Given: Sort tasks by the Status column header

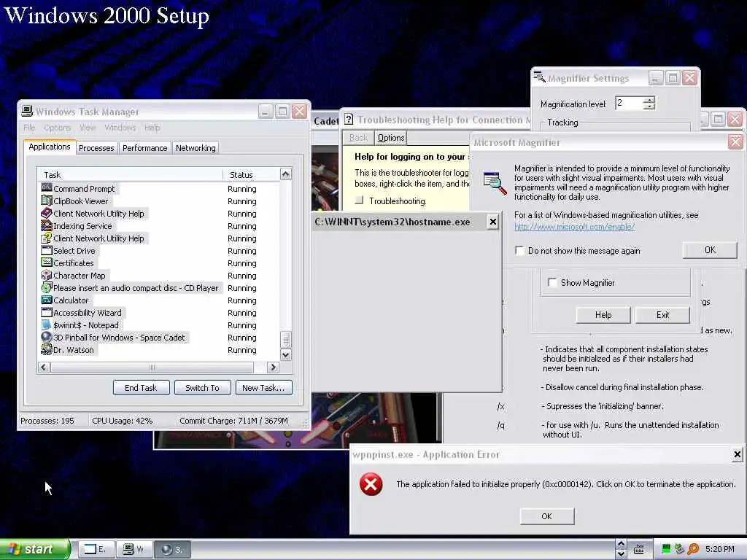Looking at the screenshot, I should (x=251, y=175).
